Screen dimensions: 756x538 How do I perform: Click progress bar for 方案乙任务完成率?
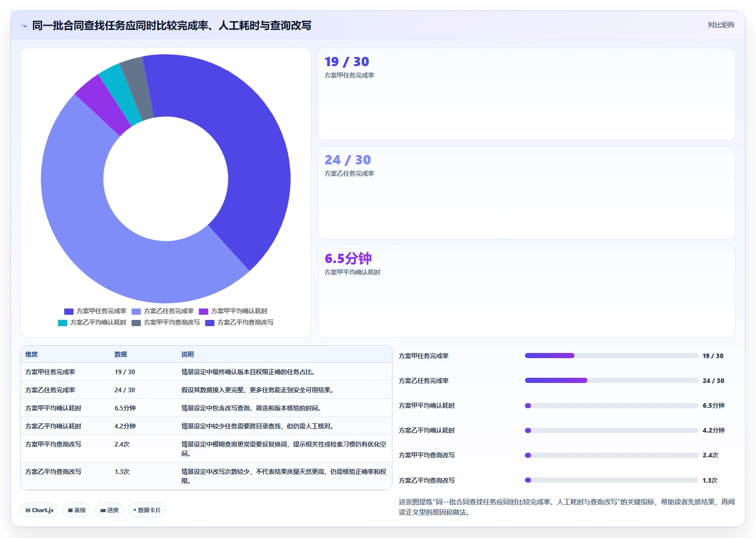click(x=611, y=380)
